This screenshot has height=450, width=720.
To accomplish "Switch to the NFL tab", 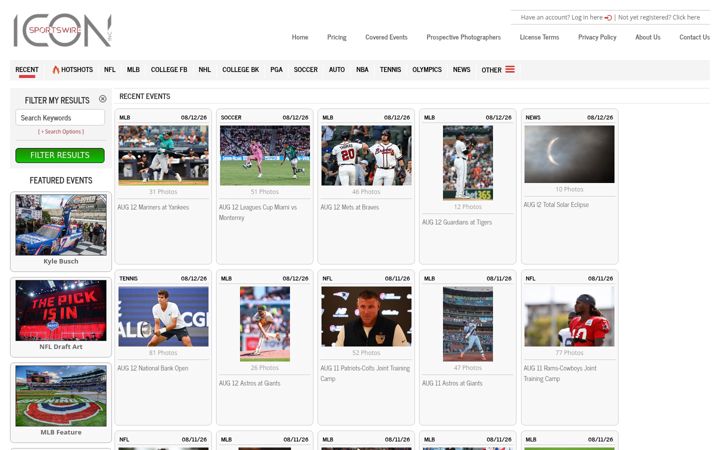I will (110, 69).
